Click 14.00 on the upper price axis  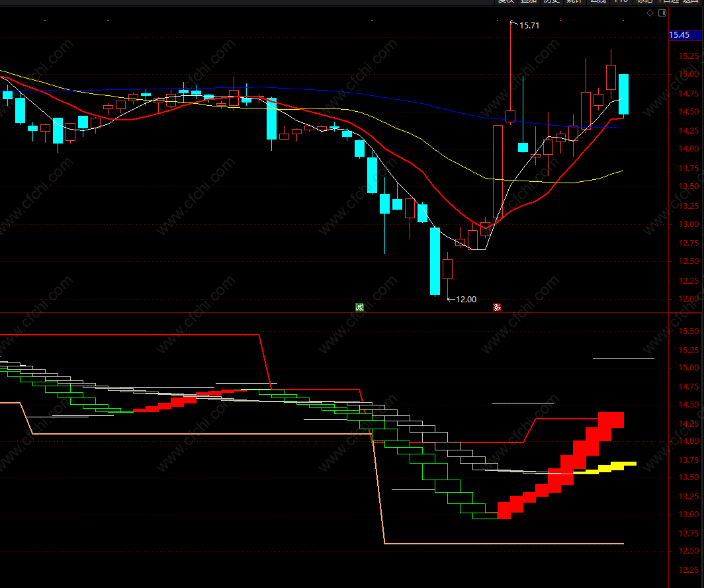(x=688, y=149)
